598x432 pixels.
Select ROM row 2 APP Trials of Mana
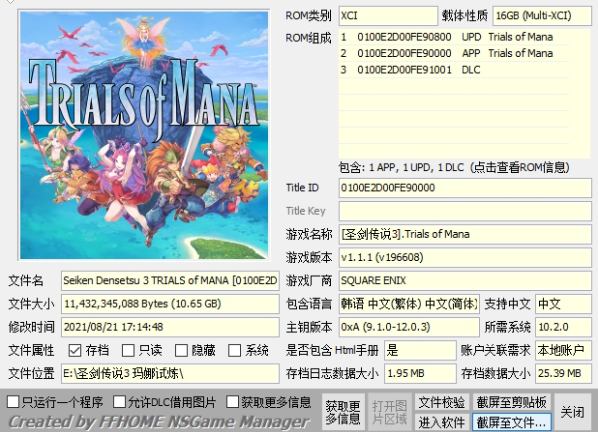(x=454, y=53)
